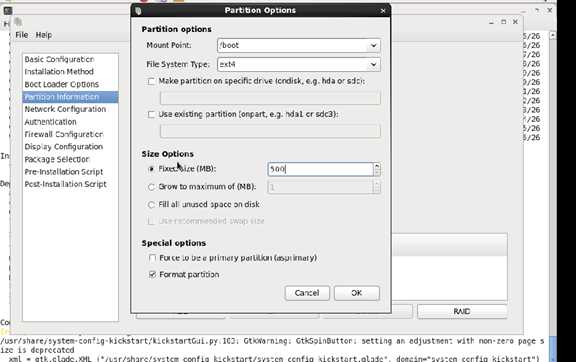576x362 pixels.
Task: Enable Use existing partition checkbox
Action: coord(151,114)
